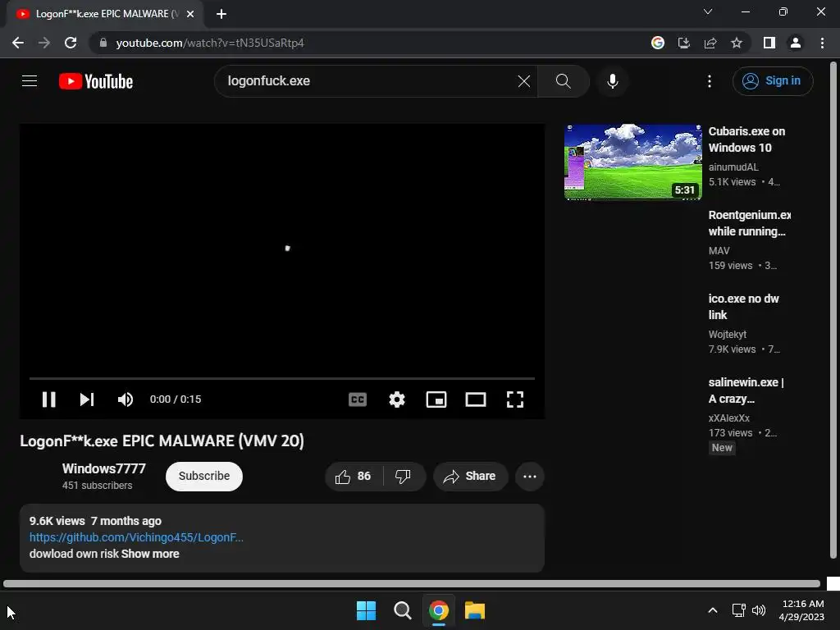This screenshot has width=840, height=630.
Task: Click the video progress bar
Action: (x=282, y=378)
